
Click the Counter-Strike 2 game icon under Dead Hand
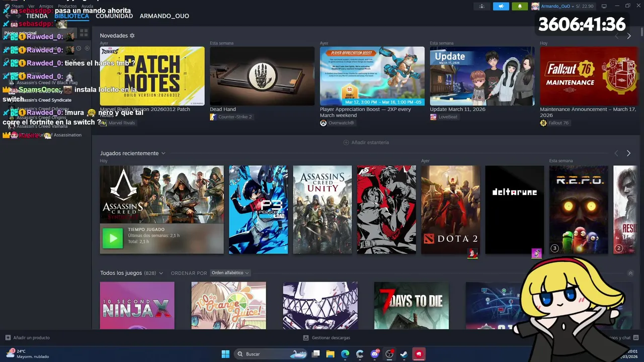[213, 117]
